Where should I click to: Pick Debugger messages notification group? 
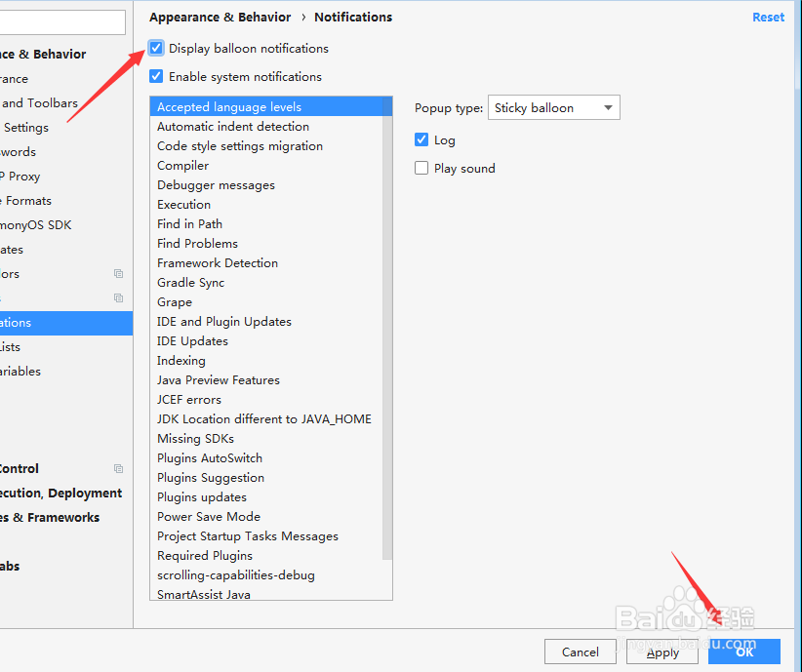tap(217, 185)
